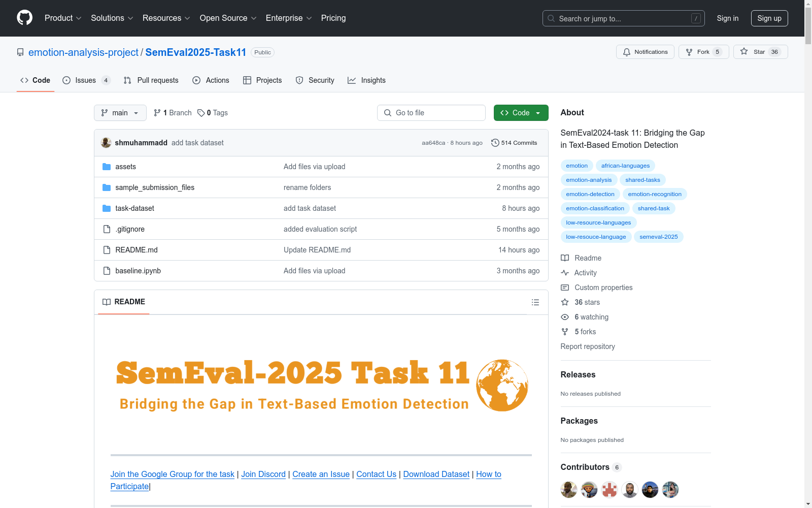
Task: Click the fork icon in Fork button
Action: (x=689, y=52)
